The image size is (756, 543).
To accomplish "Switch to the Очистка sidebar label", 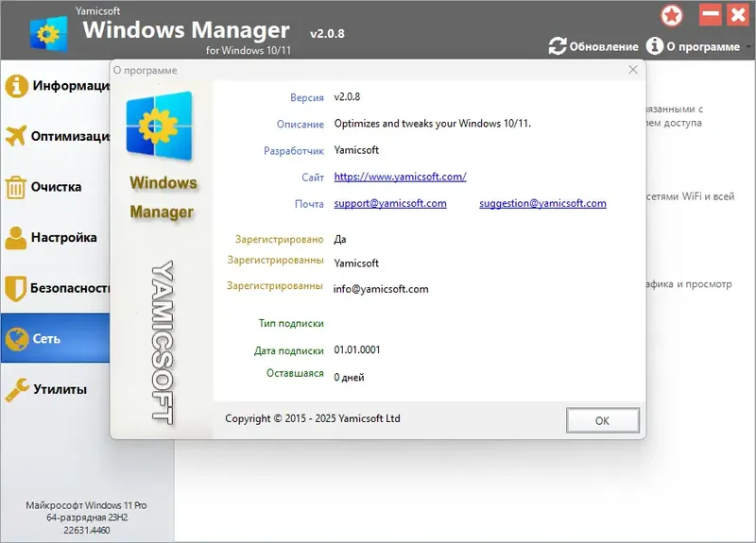I will pos(56,187).
